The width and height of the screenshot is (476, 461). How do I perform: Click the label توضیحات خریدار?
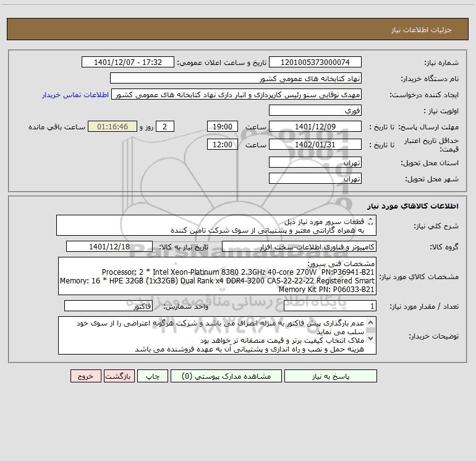coord(433,336)
